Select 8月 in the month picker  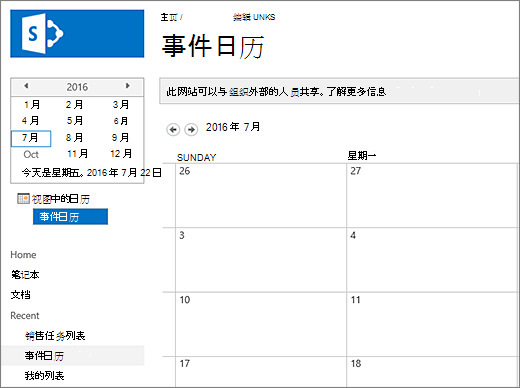[74, 137]
